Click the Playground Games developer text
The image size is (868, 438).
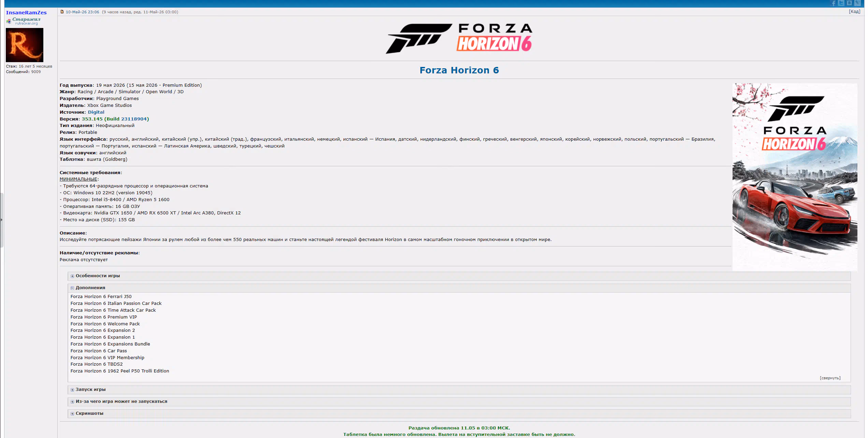117,99
